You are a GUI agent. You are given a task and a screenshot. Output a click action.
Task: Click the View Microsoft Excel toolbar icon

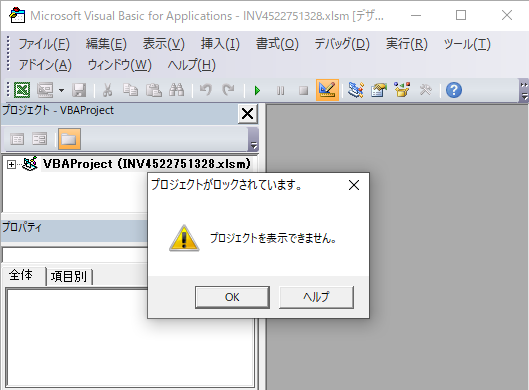[22, 90]
